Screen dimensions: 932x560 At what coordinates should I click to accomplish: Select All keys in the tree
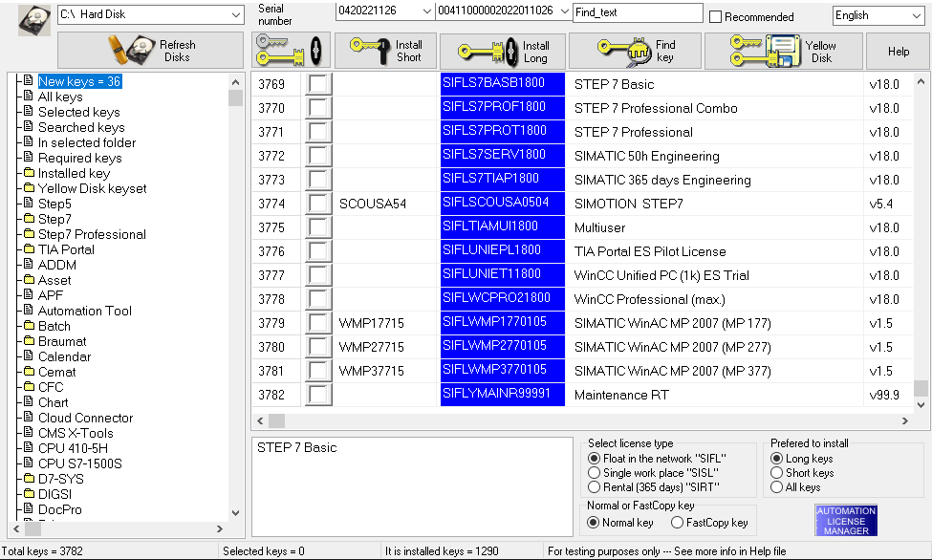tap(60, 97)
